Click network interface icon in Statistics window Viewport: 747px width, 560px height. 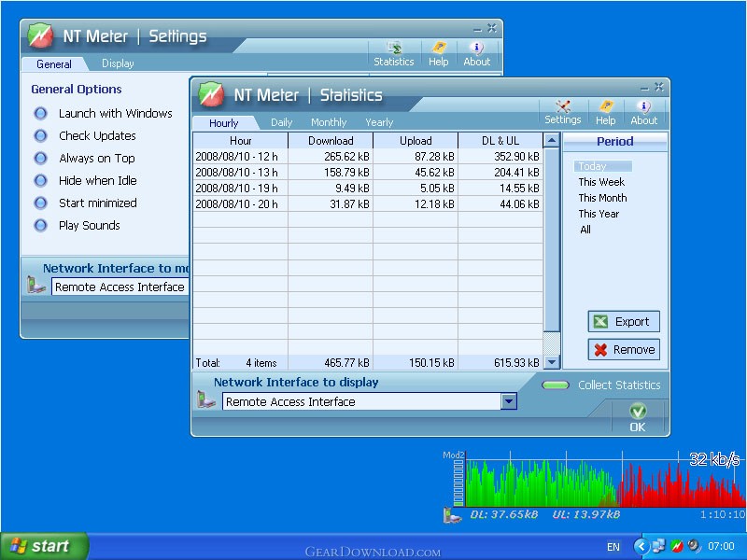[x=206, y=399]
